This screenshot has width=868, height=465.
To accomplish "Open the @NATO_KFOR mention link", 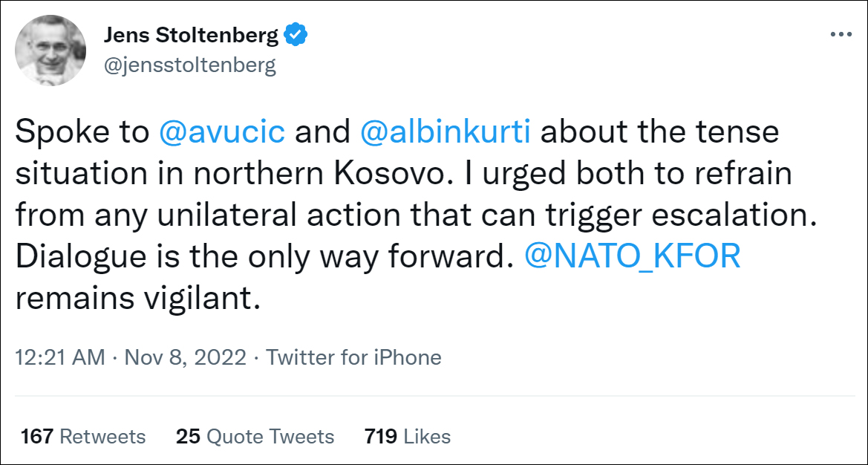I will (x=633, y=257).
